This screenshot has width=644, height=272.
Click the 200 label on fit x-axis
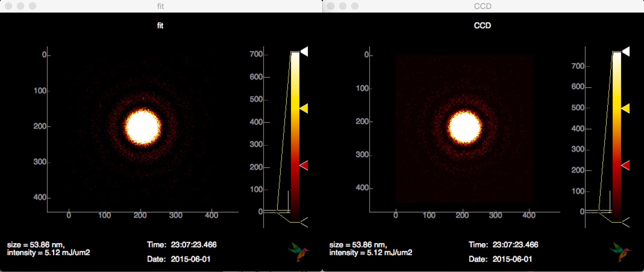click(x=140, y=215)
